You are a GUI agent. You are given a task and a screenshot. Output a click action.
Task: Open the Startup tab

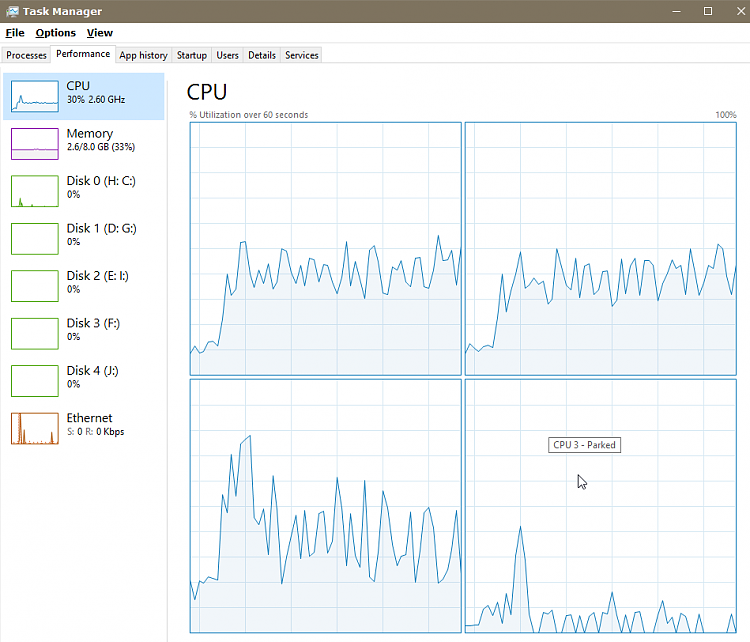pos(192,55)
